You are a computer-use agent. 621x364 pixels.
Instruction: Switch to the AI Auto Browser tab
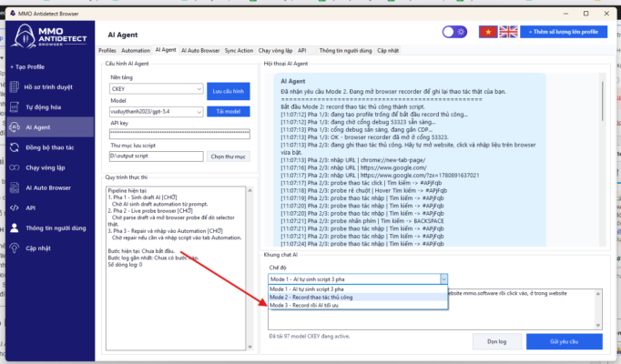click(x=200, y=50)
